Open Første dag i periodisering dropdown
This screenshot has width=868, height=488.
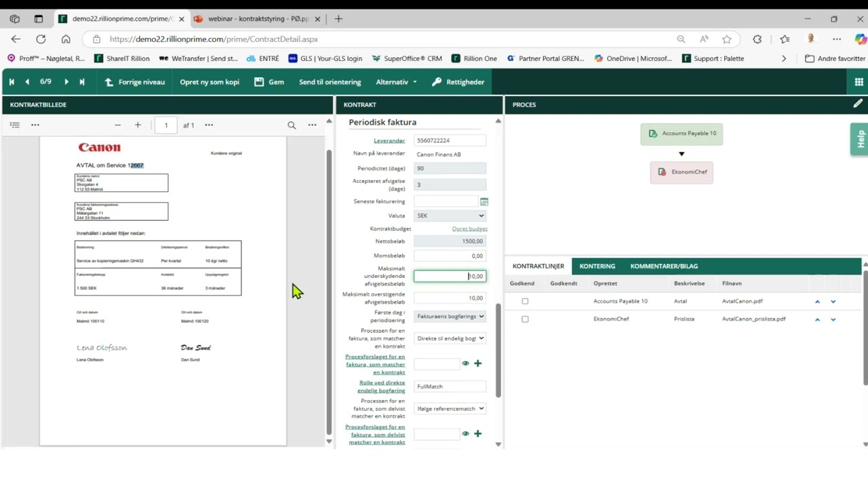[450, 317]
